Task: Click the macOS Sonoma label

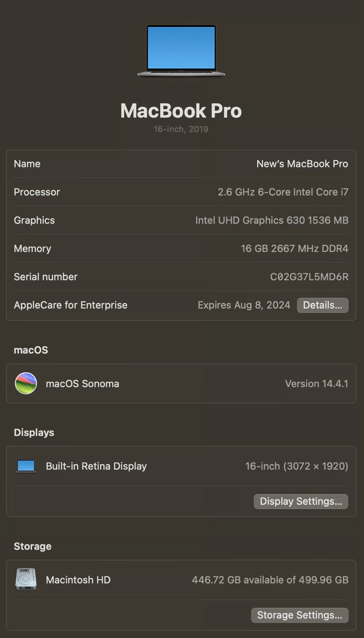Action: click(83, 384)
